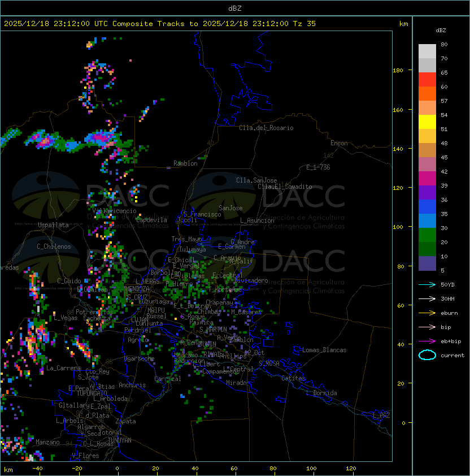The width and height of the screenshot is (470, 476).
Task: Click the 0 km horizontal axis tick
Action: coord(117,469)
